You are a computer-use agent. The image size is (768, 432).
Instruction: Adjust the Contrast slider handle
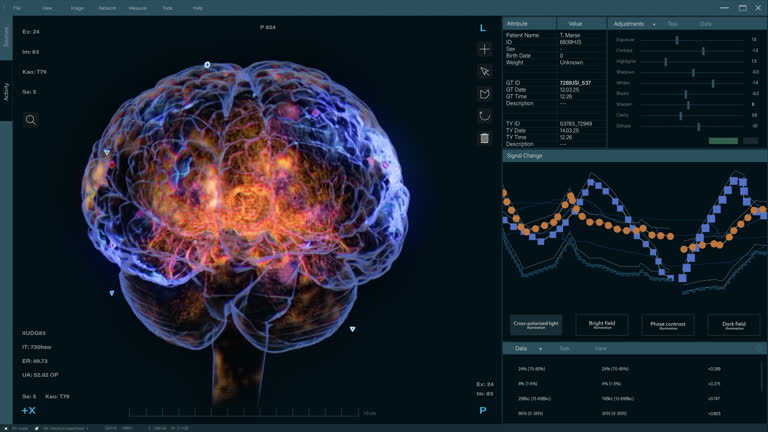point(703,50)
